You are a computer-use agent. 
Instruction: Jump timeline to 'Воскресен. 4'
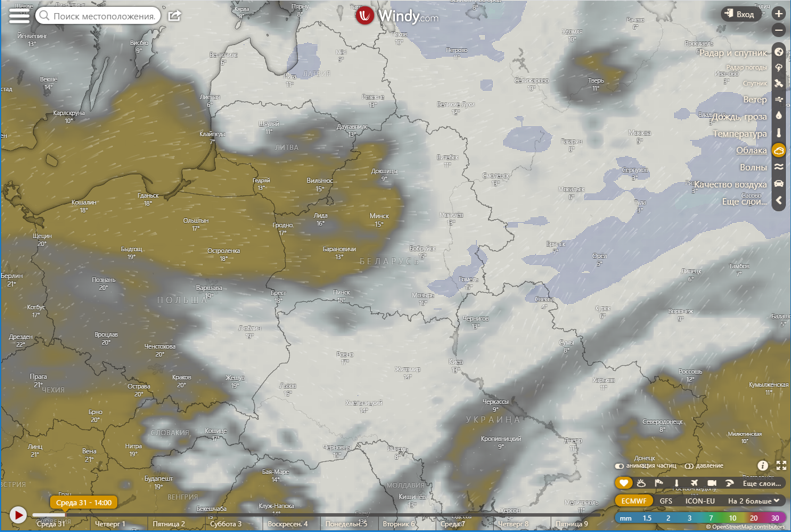pos(288,524)
